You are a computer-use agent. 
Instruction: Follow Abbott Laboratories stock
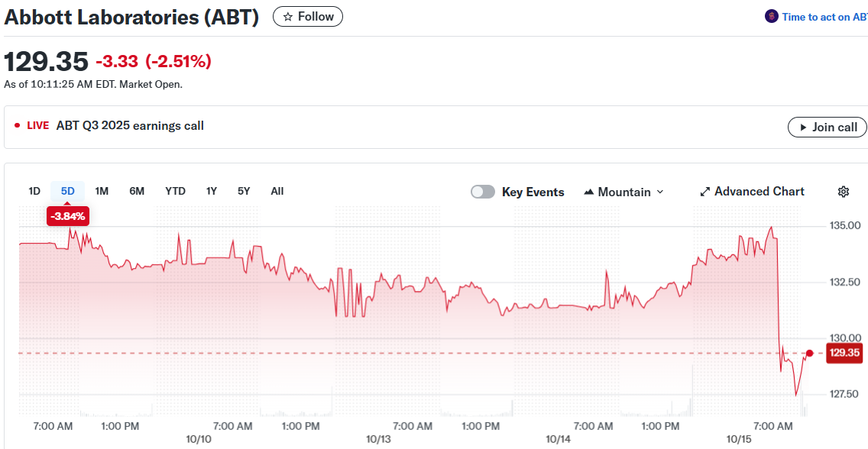click(308, 17)
